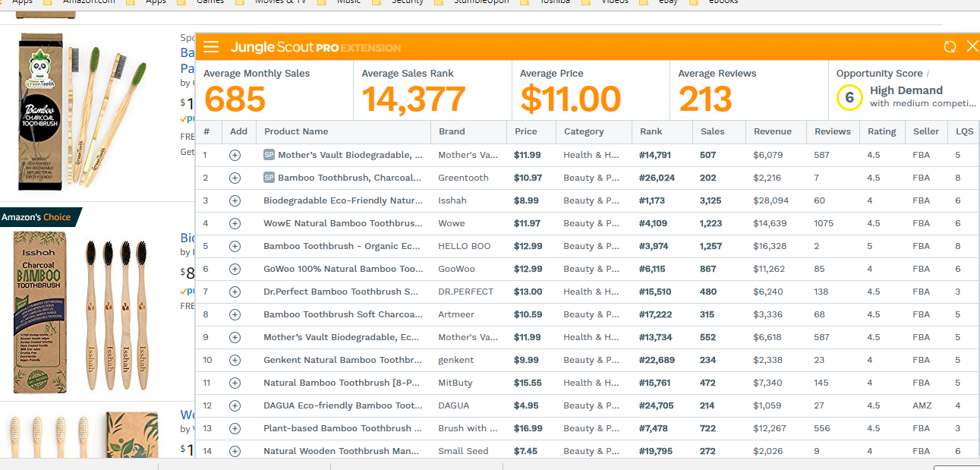Screen dimensions: 980x470
Task: Click the Opportunity Score circle showing 6
Action: point(849,98)
